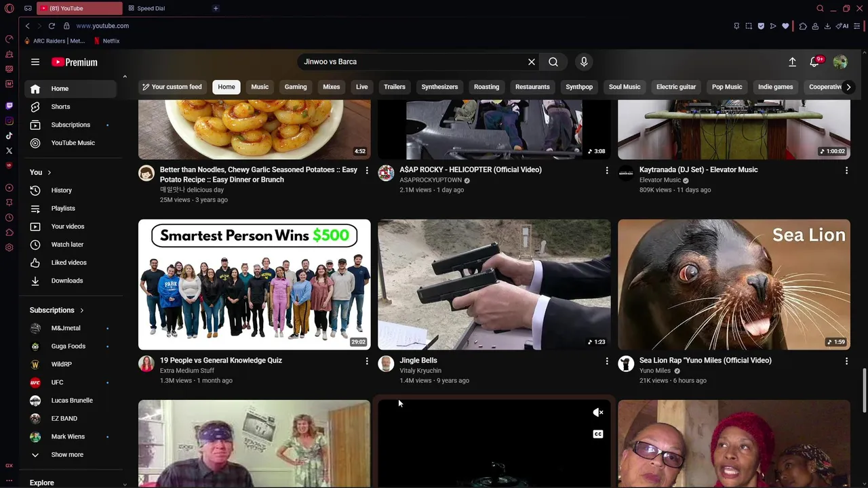Go to Shorts in the sidebar
868x488 pixels.
[71, 106]
